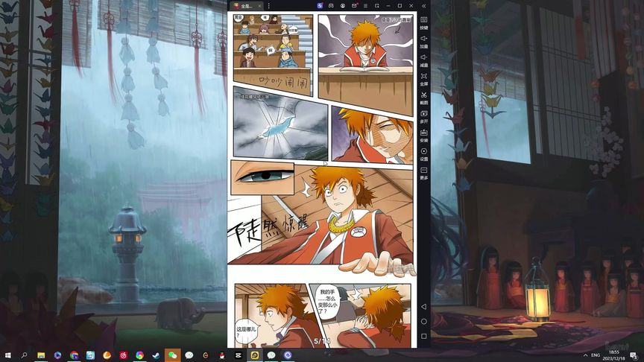Tap the Android back triangle button
The width and height of the screenshot is (644, 362).
[424, 307]
